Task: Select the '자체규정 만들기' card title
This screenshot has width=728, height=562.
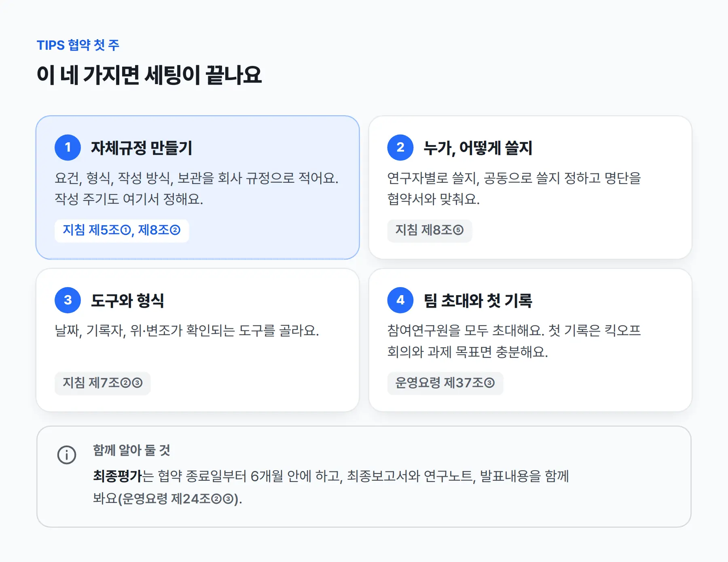Action: pos(142,148)
